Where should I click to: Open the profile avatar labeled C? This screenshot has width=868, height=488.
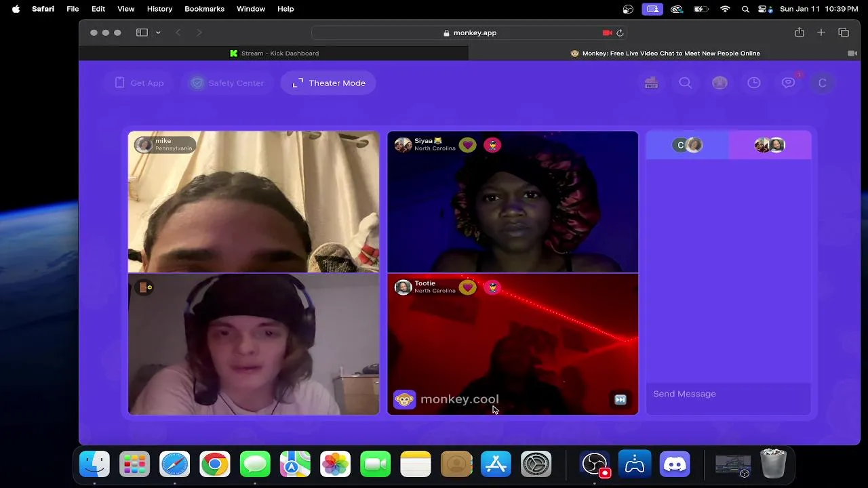[823, 83]
